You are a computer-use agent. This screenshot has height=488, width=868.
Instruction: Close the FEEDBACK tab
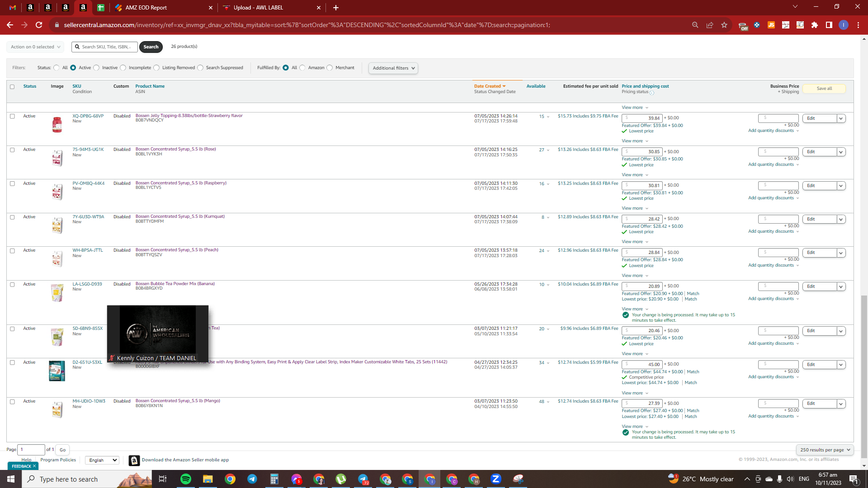[34, 466]
